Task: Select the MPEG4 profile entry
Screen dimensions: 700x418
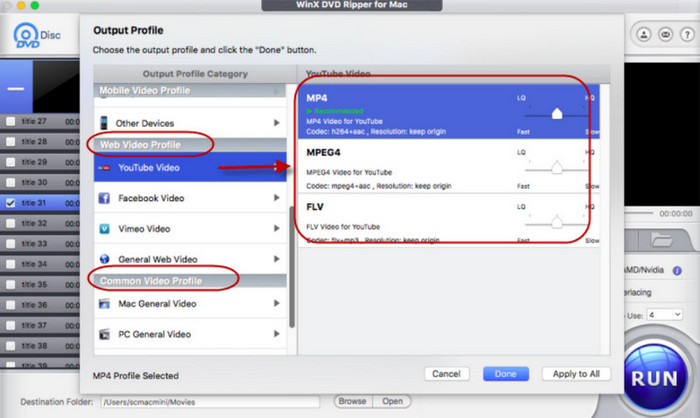Action: pos(449,166)
